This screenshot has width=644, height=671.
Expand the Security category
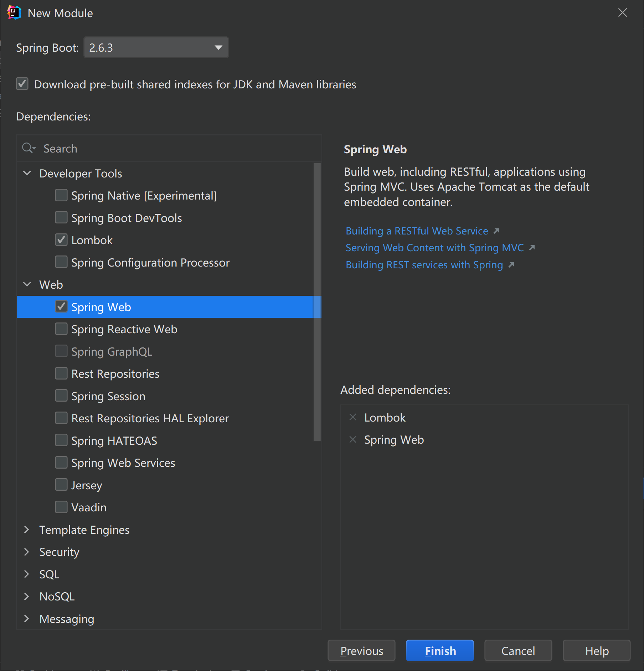tap(27, 552)
